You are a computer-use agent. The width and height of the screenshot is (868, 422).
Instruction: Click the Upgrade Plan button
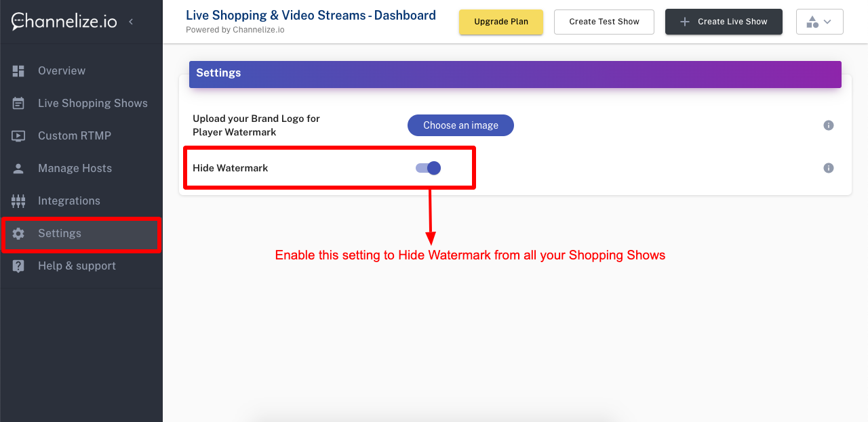501,22
